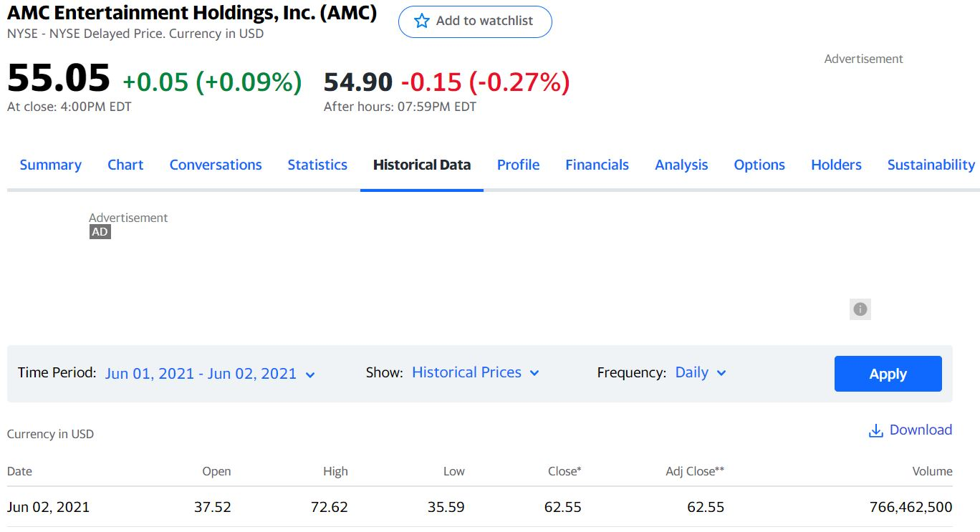This screenshot has height=532, width=980.
Task: Open the Holders tab
Action: pyautogui.click(x=836, y=165)
